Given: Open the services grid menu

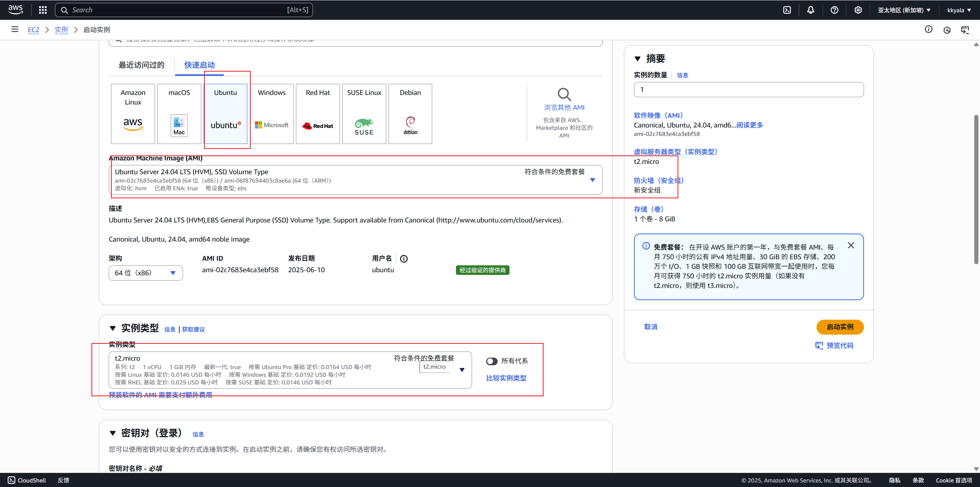Looking at the screenshot, I should (43, 10).
